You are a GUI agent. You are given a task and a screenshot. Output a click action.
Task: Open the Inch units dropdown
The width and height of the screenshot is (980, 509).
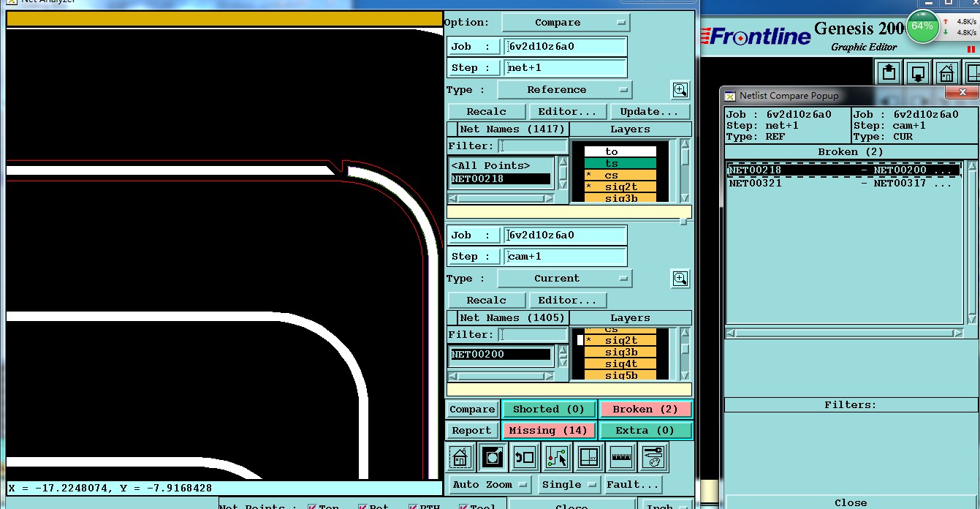(666, 506)
